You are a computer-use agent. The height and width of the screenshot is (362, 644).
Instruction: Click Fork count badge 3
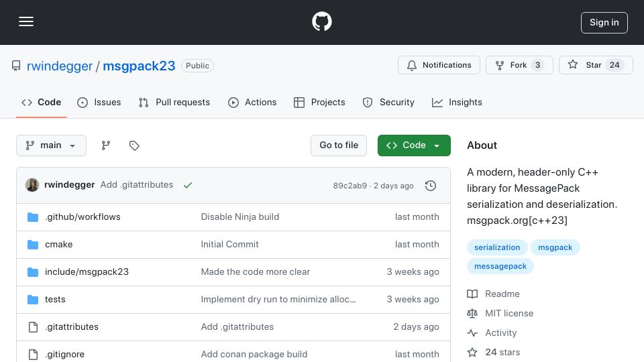click(537, 65)
